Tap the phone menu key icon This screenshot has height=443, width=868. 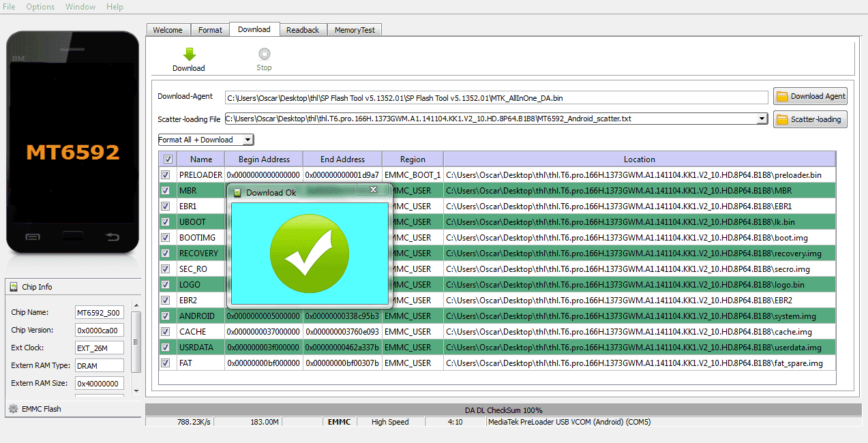click(x=33, y=236)
